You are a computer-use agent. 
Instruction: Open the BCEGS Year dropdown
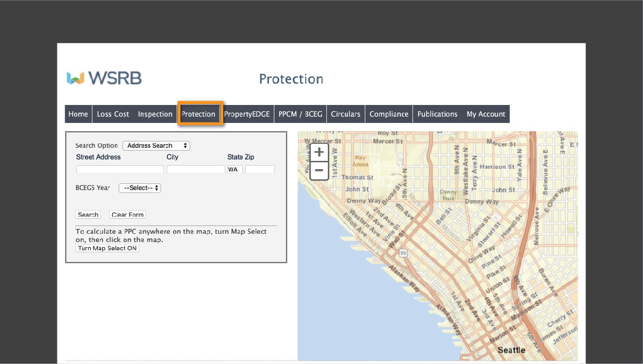point(140,188)
